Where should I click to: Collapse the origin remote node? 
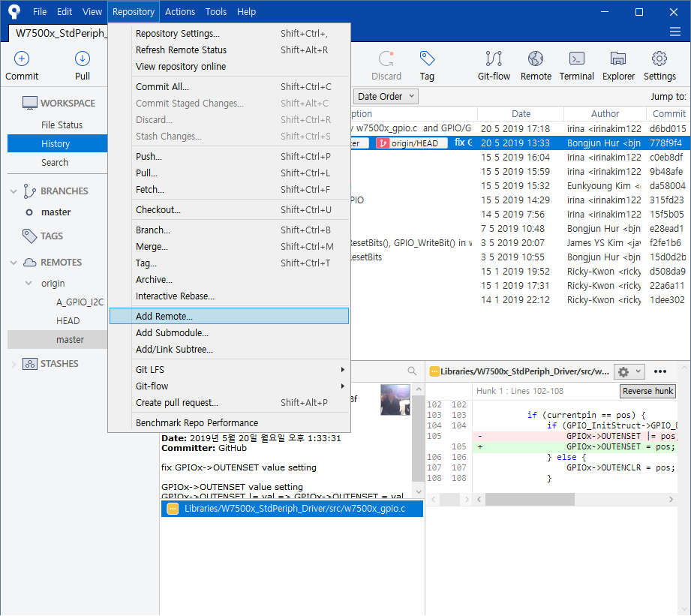point(29,284)
